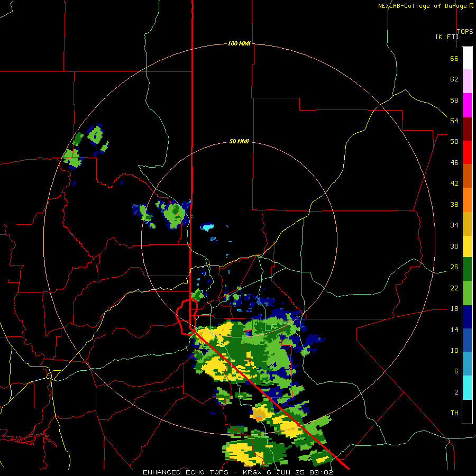Image resolution: width=476 pixels, height=476 pixels.
Task: Click the dark orange 46 kft swatch
Action: point(467,176)
